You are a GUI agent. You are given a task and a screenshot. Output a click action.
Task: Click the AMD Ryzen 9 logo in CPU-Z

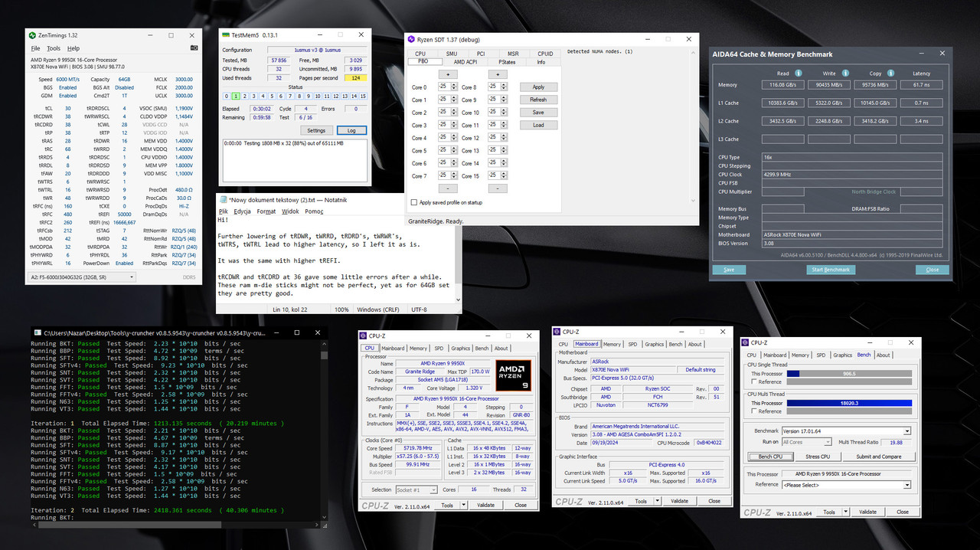point(512,376)
